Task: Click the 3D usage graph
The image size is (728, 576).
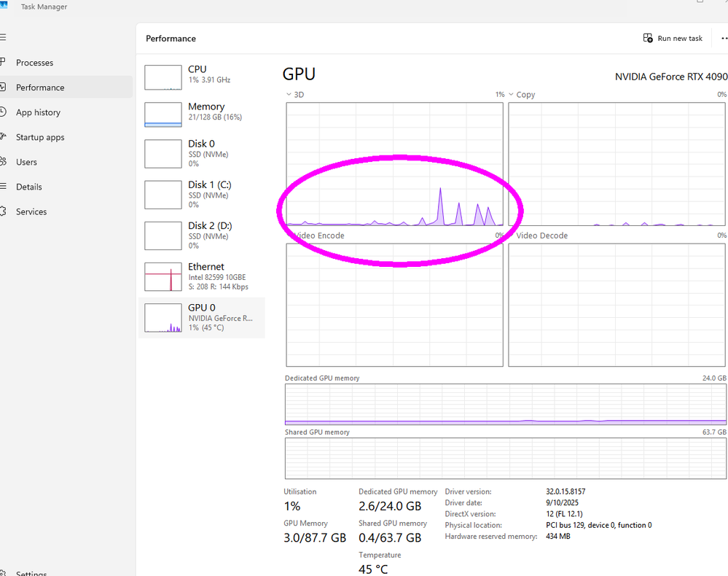Action: pos(395,164)
